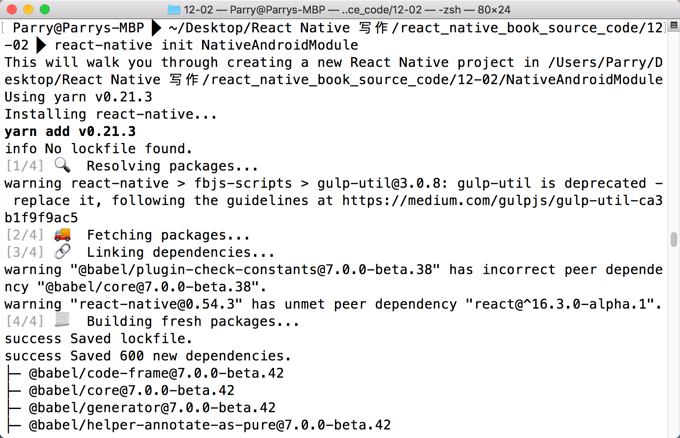Click the page emoji beside Building fresh packages
The image size is (680, 438).
point(62,320)
